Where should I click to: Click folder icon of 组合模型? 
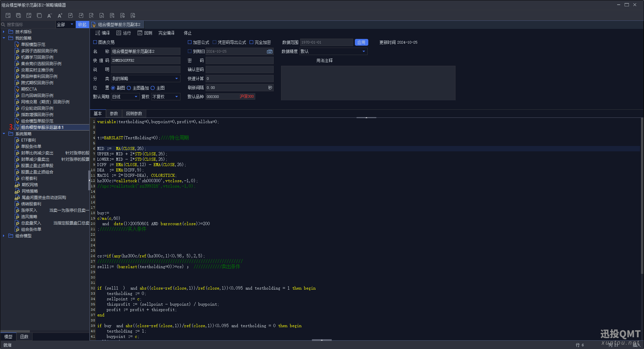tap(11, 236)
